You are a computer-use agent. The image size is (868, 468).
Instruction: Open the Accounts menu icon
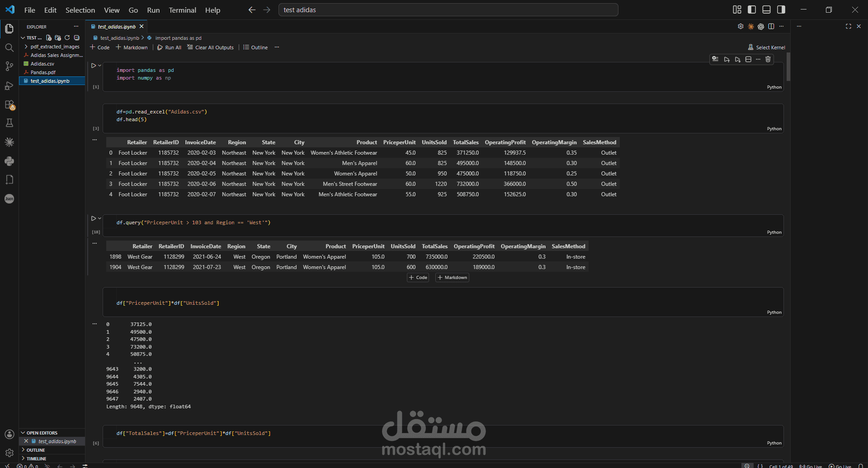coord(9,434)
